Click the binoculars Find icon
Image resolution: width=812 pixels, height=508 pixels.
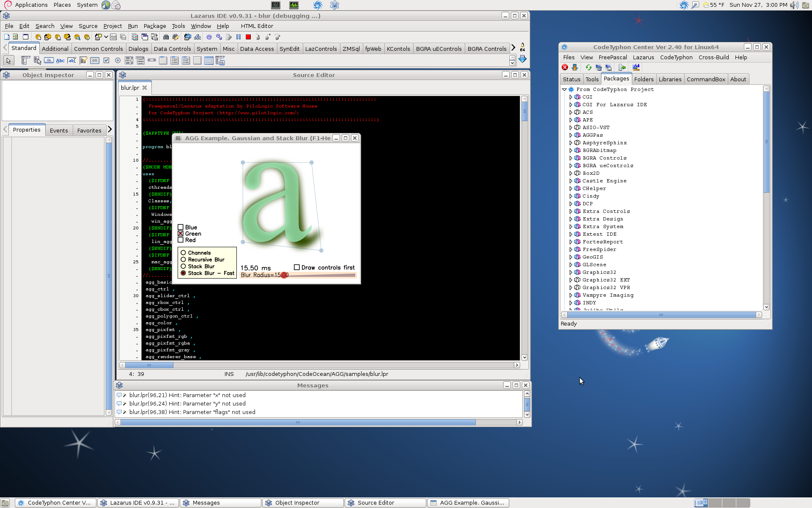point(166,37)
